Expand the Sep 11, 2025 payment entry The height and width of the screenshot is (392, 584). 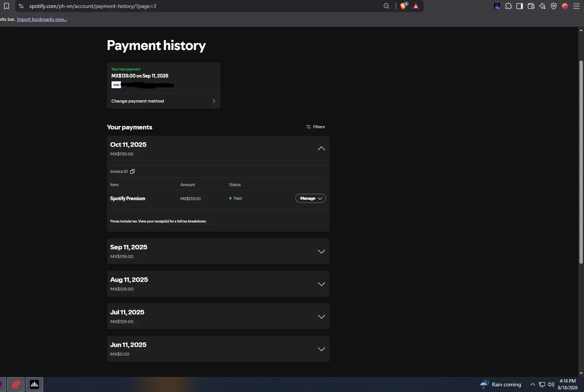(x=321, y=252)
